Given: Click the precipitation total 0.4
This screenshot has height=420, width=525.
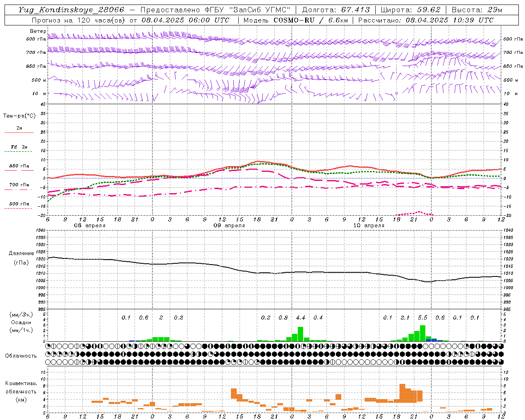Looking at the screenshot, I should [318, 318].
